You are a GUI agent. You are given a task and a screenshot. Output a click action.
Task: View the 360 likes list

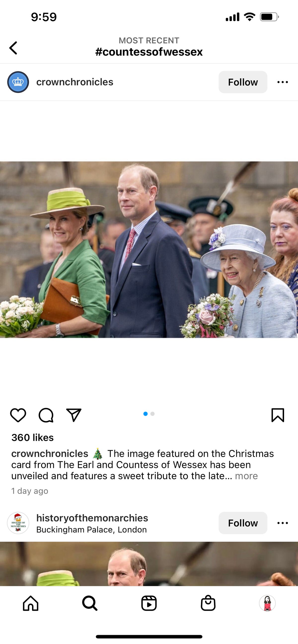point(33,438)
